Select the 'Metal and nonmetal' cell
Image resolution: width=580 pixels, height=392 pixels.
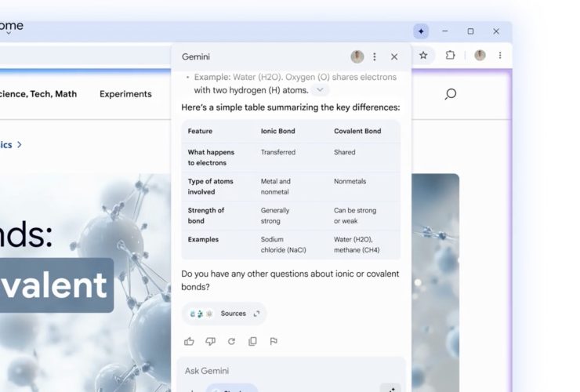point(276,187)
